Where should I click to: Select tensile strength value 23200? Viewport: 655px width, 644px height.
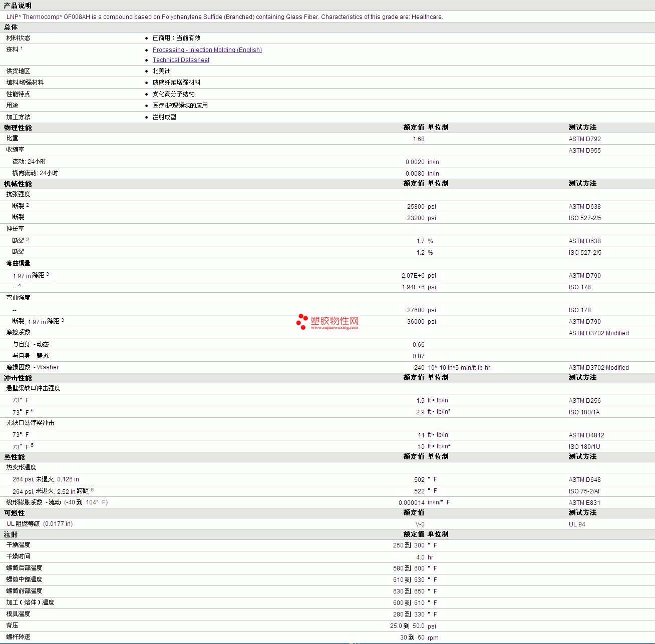tap(416, 218)
